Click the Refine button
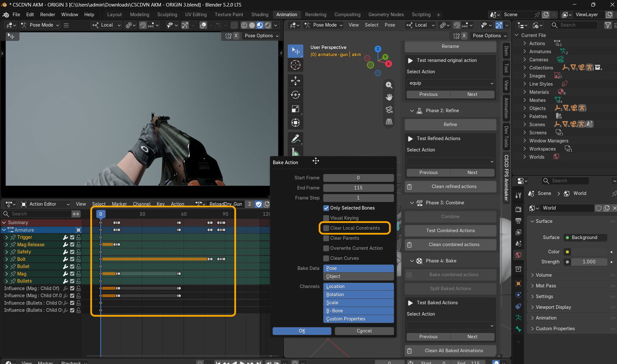 click(450, 124)
